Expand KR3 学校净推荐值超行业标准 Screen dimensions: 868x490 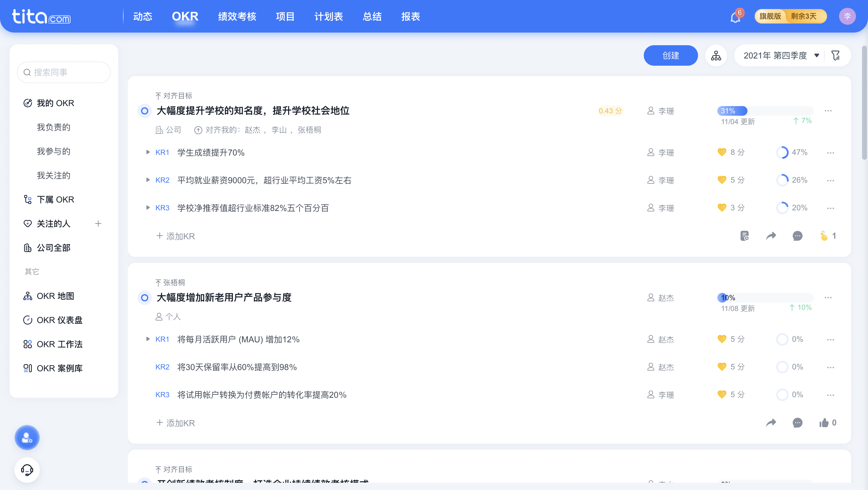click(148, 208)
